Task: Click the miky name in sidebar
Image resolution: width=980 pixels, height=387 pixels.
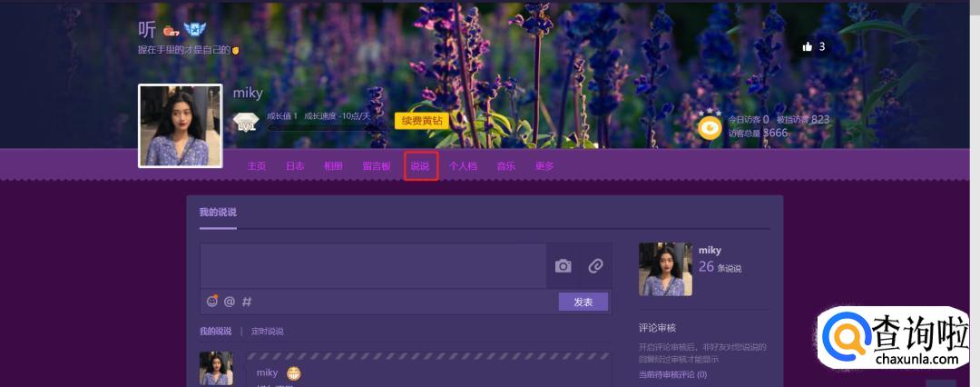Action: 710,250
